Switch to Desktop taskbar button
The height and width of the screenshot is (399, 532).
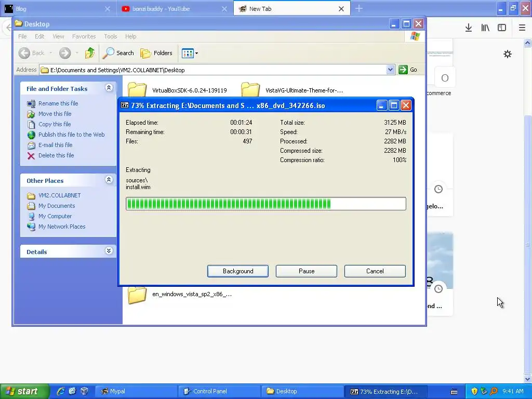click(303, 391)
